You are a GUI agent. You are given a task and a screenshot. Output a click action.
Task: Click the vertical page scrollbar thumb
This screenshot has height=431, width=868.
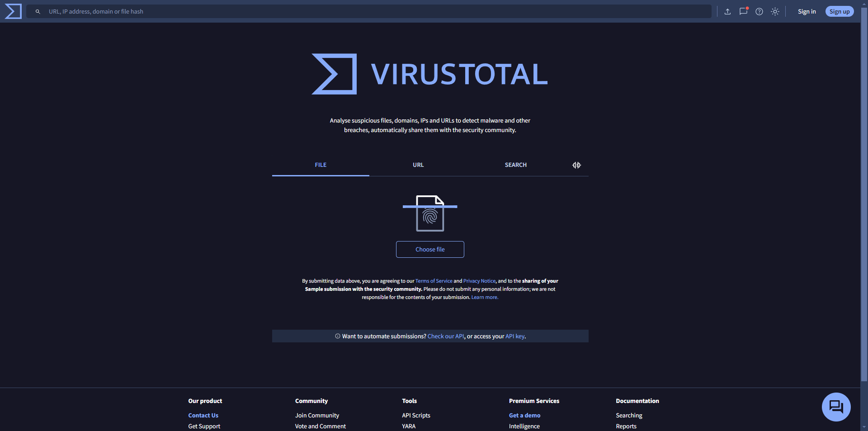864,194
